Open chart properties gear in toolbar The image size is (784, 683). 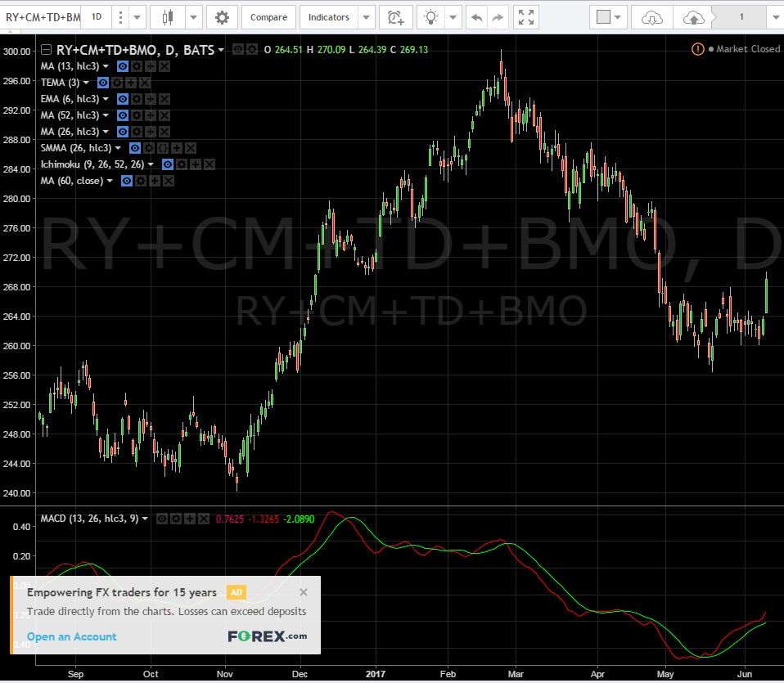tap(222, 17)
